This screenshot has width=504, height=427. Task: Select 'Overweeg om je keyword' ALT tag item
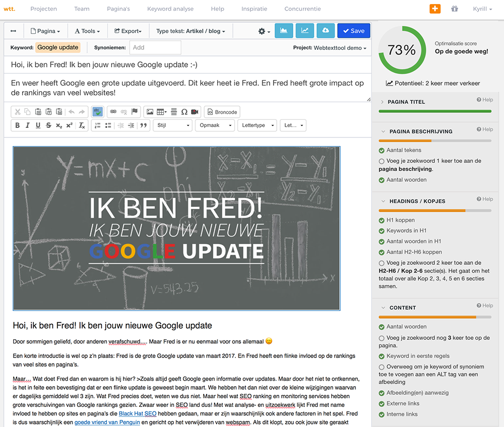pos(382,367)
